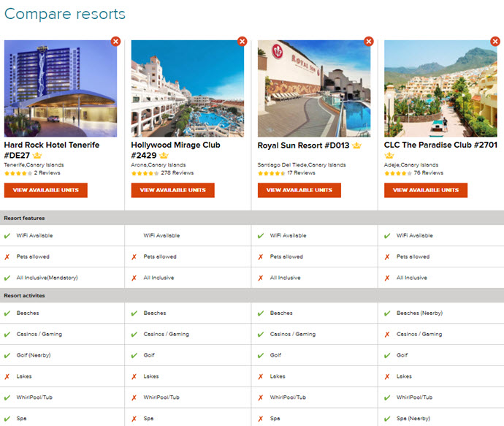The width and height of the screenshot is (504, 426).
Task: Open the 76 Reviews link
Action: tap(429, 173)
